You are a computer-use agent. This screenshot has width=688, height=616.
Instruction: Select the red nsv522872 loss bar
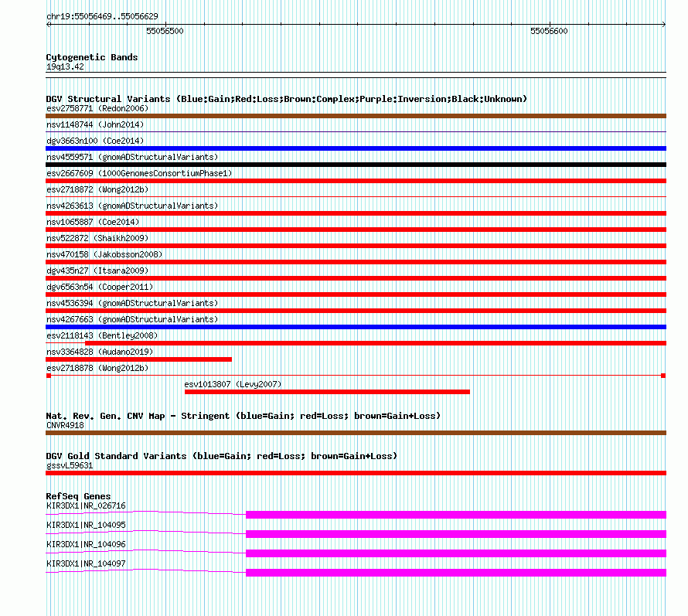click(x=356, y=246)
